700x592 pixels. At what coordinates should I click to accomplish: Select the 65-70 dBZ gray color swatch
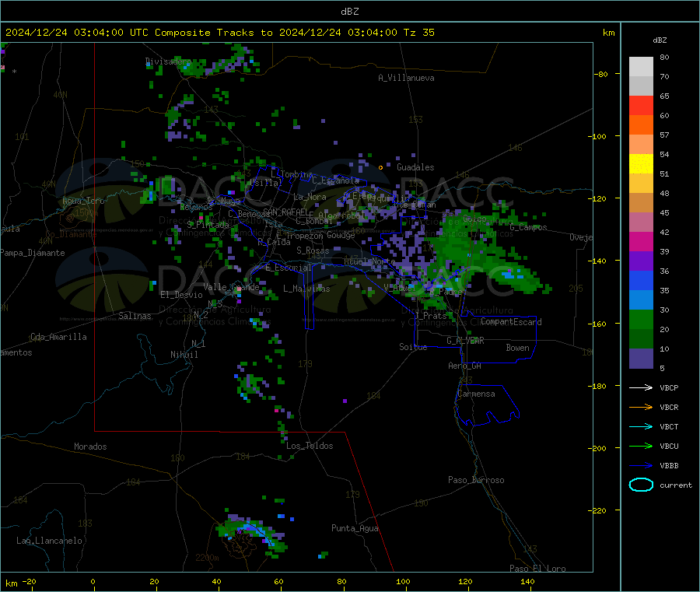(x=641, y=86)
